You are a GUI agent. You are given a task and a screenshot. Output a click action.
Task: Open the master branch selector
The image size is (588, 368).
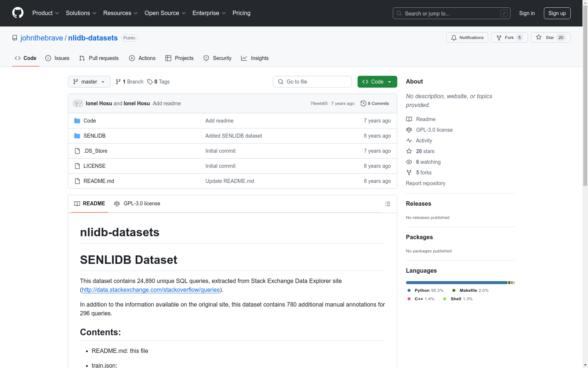[x=89, y=82]
